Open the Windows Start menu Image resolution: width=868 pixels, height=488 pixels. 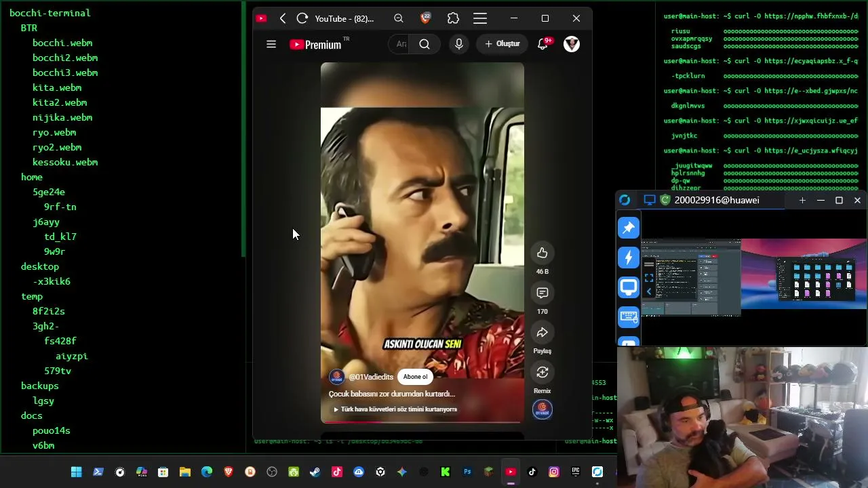(77, 472)
